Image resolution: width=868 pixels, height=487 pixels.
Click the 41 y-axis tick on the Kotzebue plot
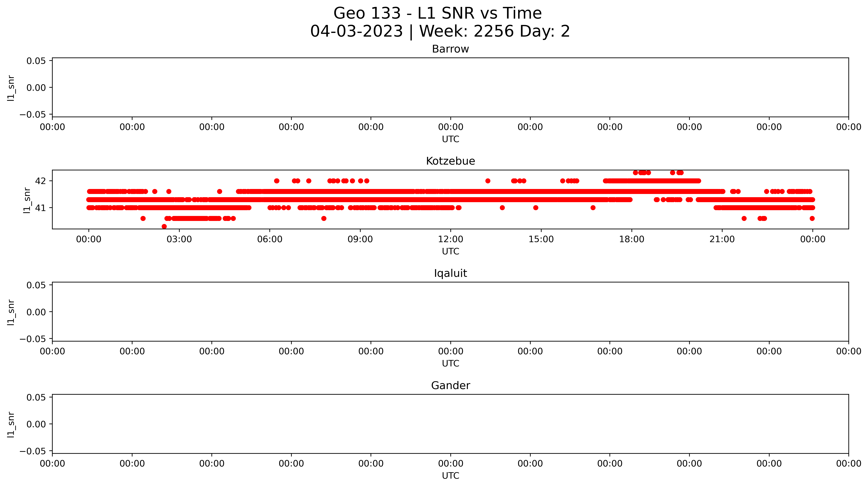coord(40,208)
